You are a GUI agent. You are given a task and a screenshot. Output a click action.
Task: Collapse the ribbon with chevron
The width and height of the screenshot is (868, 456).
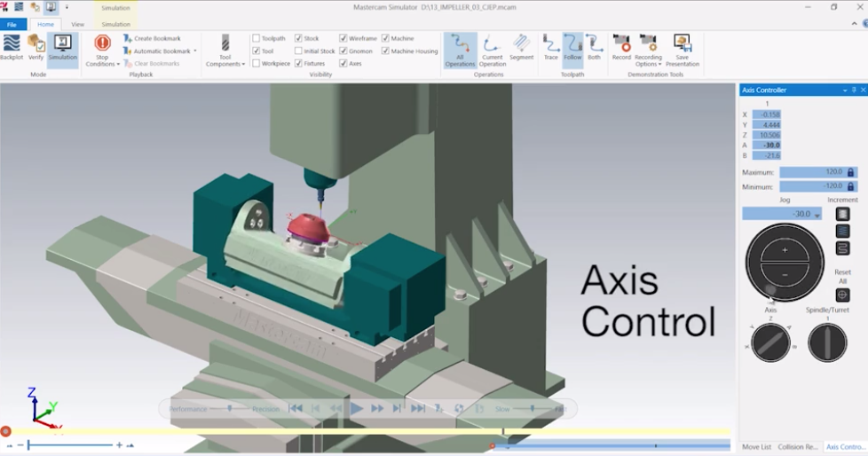pyautogui.click(x=854, y=24)
